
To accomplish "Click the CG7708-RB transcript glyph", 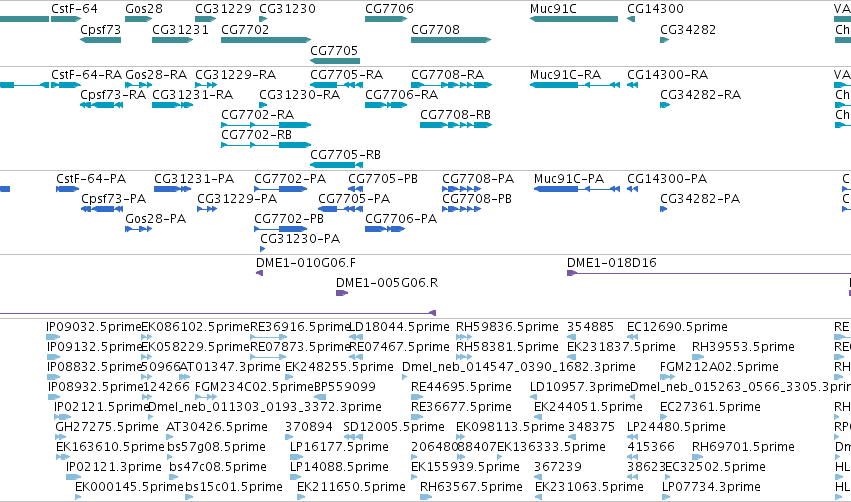I will 456,125.
